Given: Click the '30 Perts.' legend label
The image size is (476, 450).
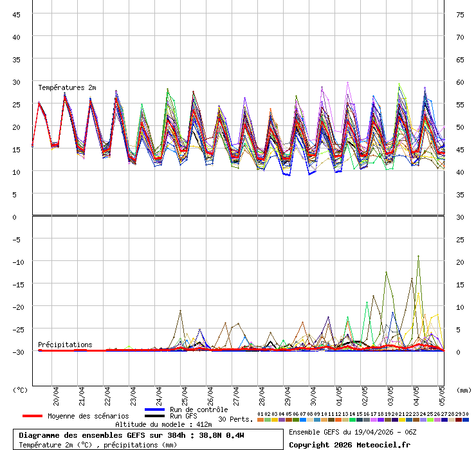Looking at the screenshot, I should 235,419.
